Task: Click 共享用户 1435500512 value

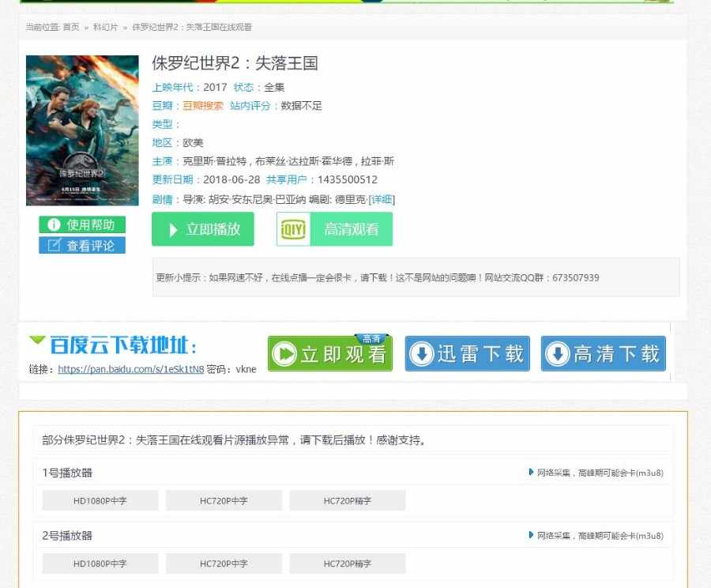Action: tap(348, 179)
